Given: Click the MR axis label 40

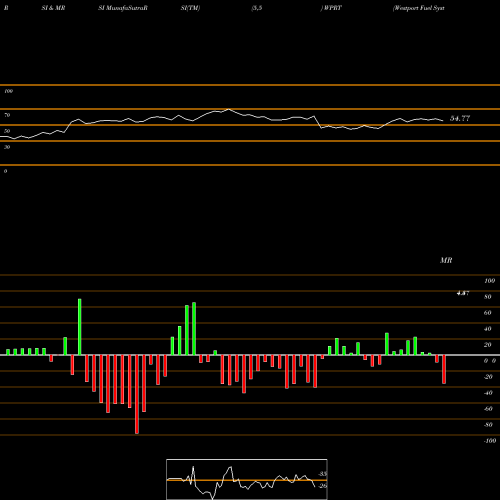Looking at the screenshot, I should 488,329.
